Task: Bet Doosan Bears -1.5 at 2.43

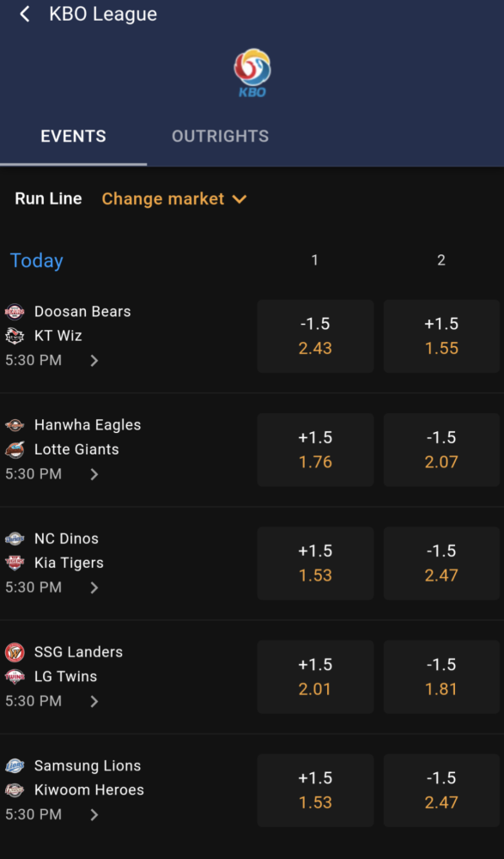Action: click(x=316, y=337)
